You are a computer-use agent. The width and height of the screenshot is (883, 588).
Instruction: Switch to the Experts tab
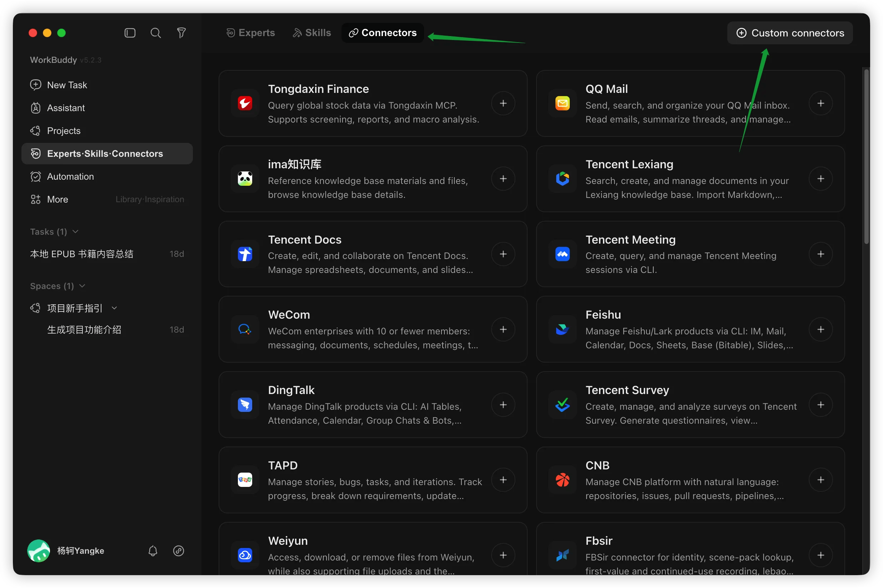click(250, 33)
